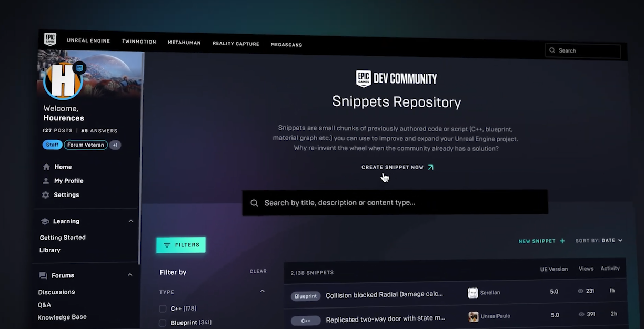
Task: Click the 127 Posts count
Action: click(57, 130)
